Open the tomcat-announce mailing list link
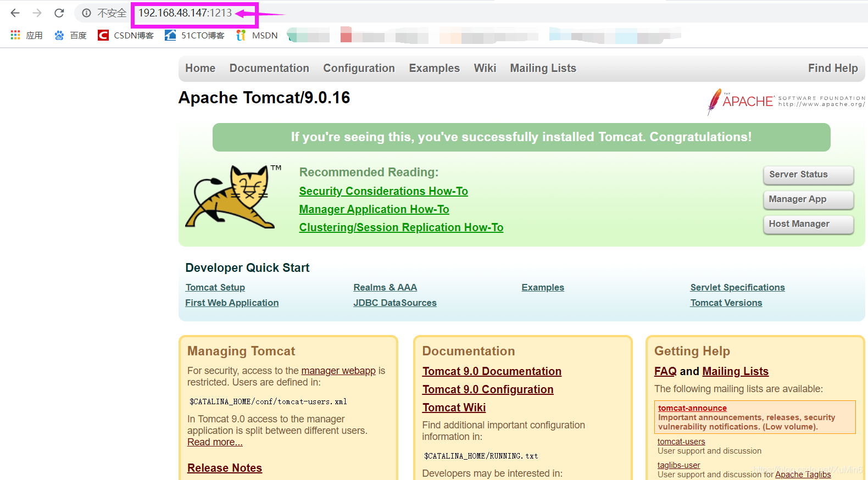 click(x=692, y=408)
